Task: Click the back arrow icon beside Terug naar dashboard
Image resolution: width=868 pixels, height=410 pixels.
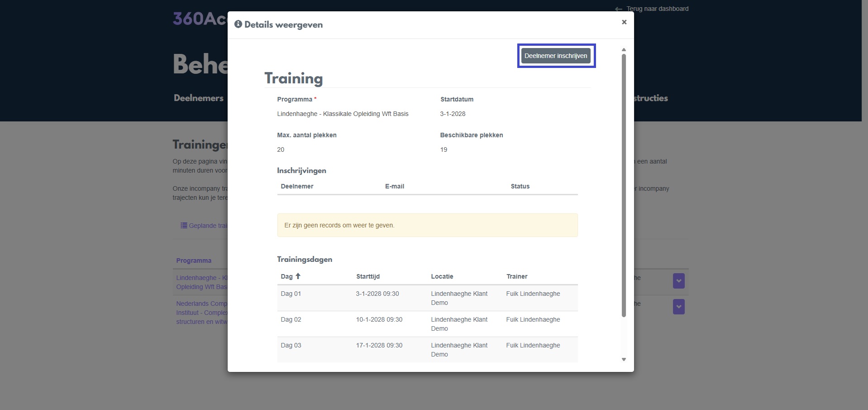Action: [x=619, y=9]
